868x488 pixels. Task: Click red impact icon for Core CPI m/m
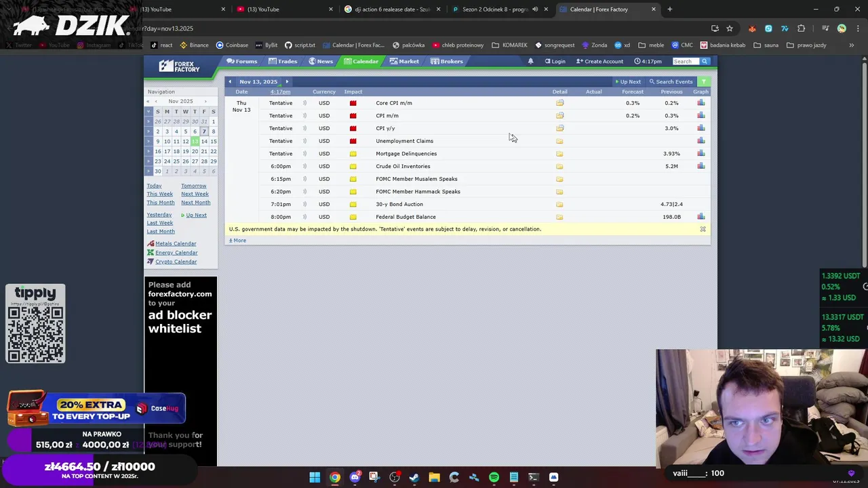coord(353,103)
